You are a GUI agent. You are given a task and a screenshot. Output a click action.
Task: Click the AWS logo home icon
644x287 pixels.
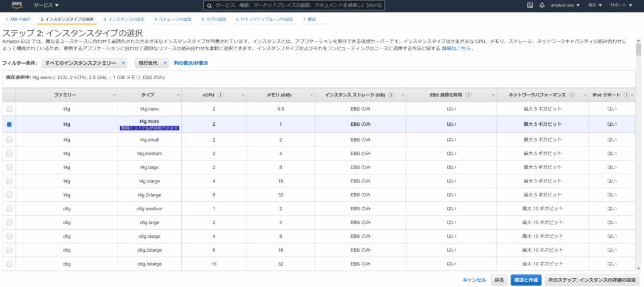[16, 5]
